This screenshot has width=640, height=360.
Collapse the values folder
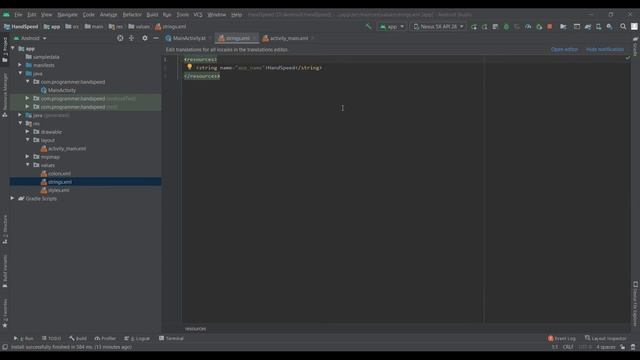point(27,164)
